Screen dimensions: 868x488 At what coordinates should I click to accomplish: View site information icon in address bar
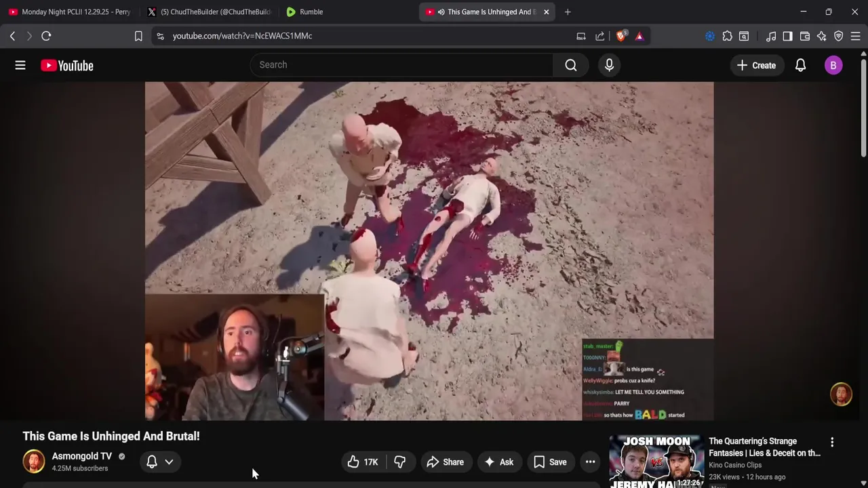pos(160,36)
